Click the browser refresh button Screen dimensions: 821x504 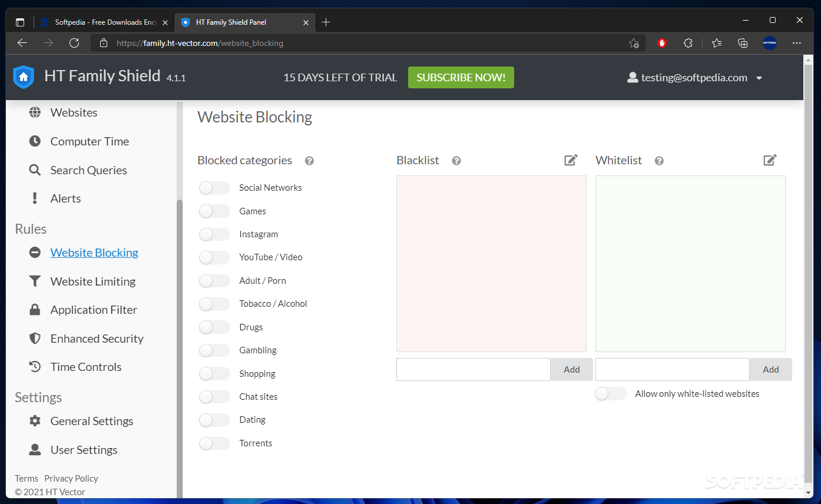coord(74,43)
